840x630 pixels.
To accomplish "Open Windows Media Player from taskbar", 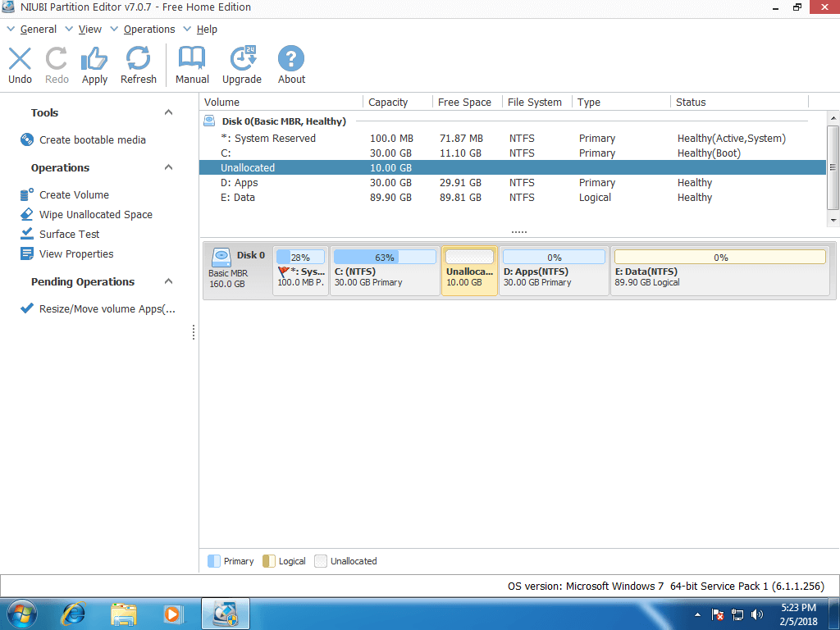I will click(173, 614).
